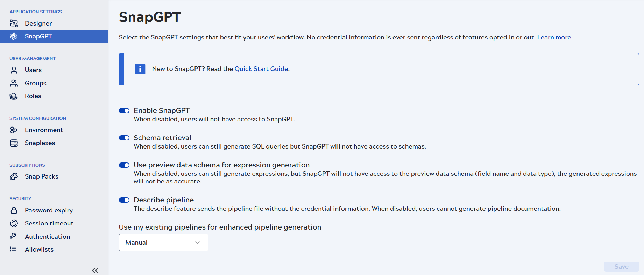Click the Schema retrieval label text
Image resolution: width=644 pixels, height=275 pixels.
[x=162, y=138]
